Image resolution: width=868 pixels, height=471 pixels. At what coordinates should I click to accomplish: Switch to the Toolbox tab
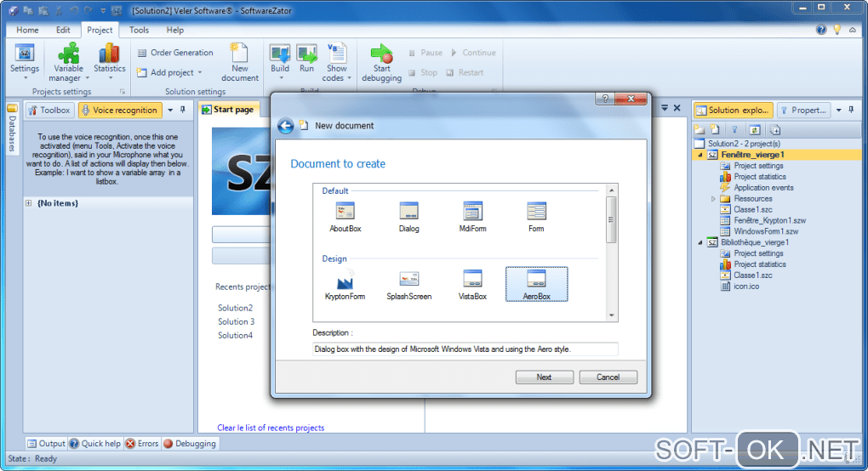point(50,110)
